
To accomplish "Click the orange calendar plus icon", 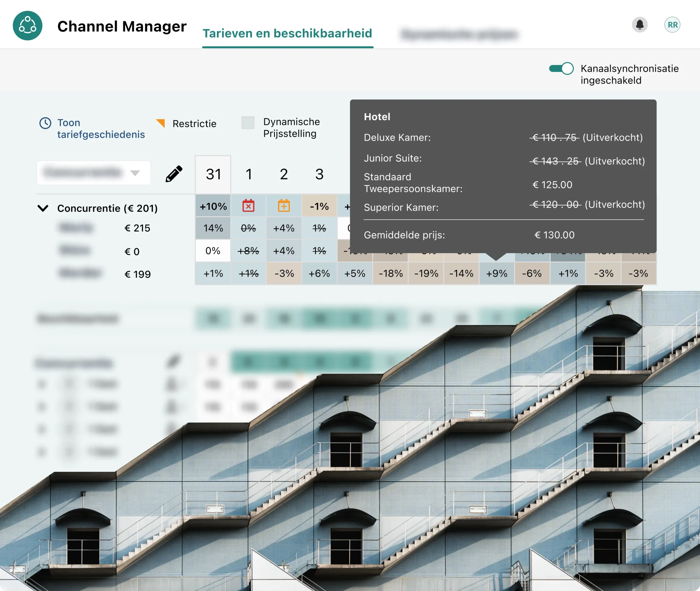I will click(x=284, y=206).
